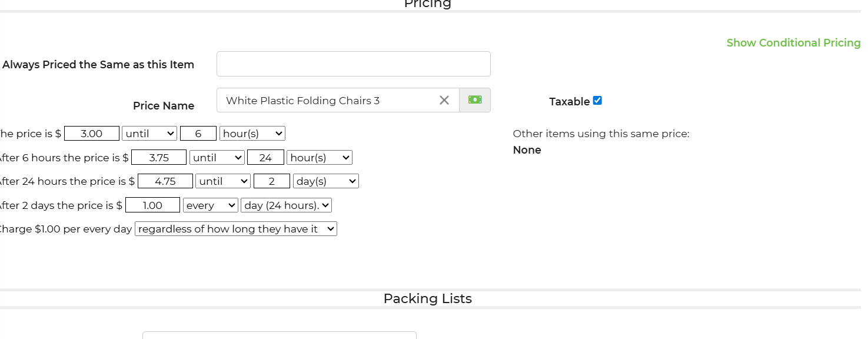This screenshot has height=339, width=868.
Task: Expand the "every" dropdown
Action: pyautogui.click(x=210, y=205)
